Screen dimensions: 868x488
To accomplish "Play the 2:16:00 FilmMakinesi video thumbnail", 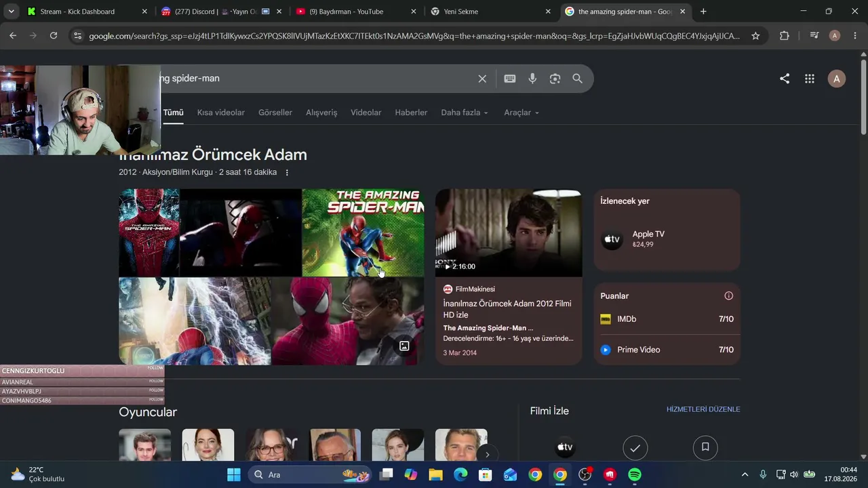I will [509, 233].
